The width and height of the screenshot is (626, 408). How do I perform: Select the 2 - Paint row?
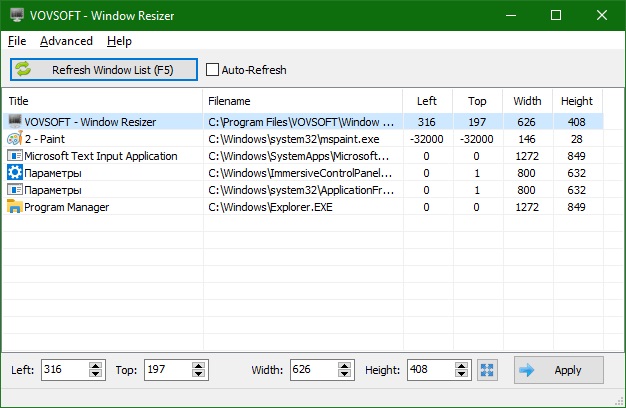303,139
